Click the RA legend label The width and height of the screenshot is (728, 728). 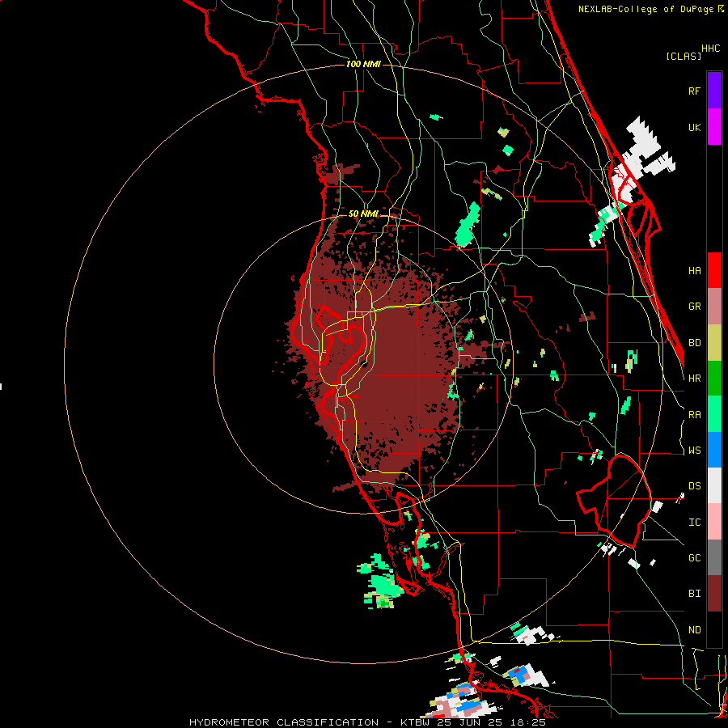(694, 415)
